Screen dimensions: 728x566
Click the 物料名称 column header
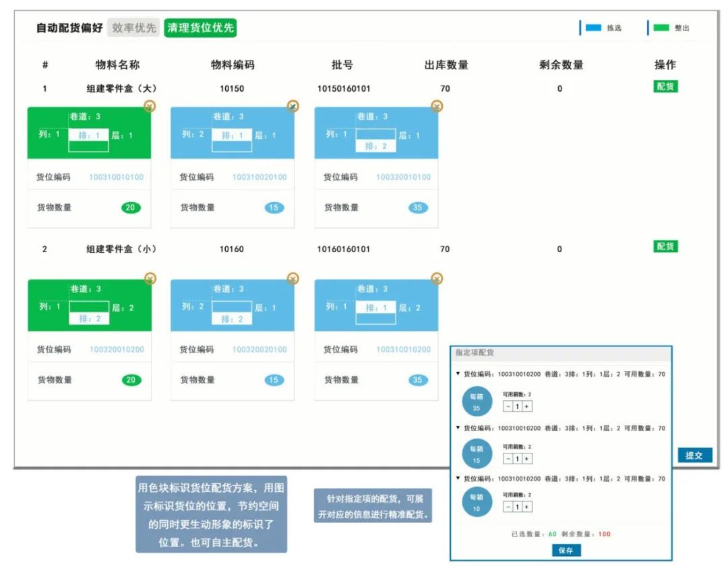(x=117, y=65)
